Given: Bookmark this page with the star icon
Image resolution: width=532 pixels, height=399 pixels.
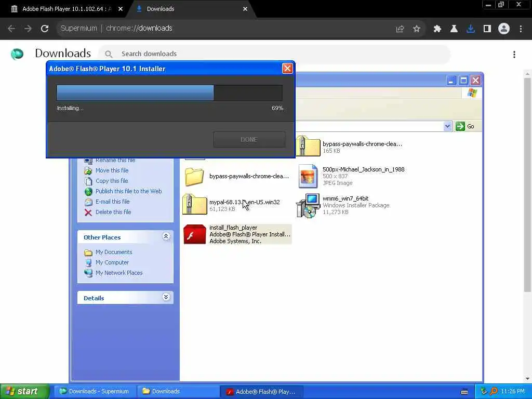Looking at the screenshot, I should tap(417, 29).
